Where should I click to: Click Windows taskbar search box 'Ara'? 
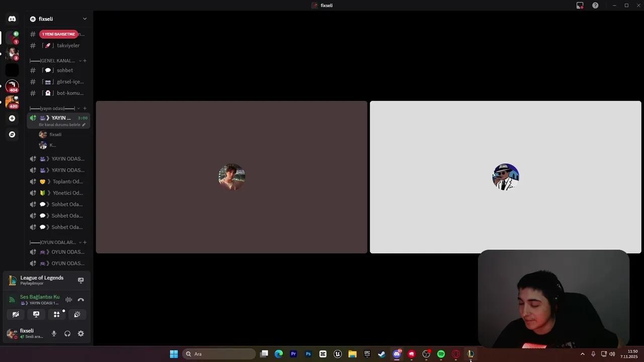point(219,354)
